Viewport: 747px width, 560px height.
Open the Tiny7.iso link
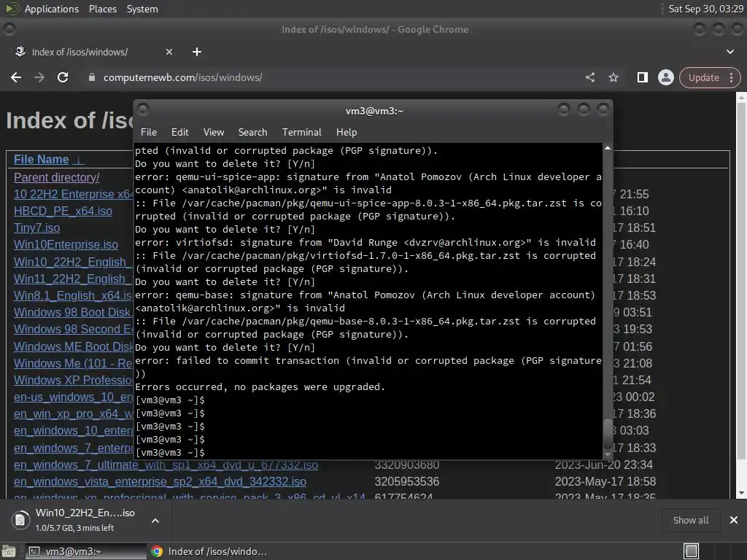(x=36, y=227)
